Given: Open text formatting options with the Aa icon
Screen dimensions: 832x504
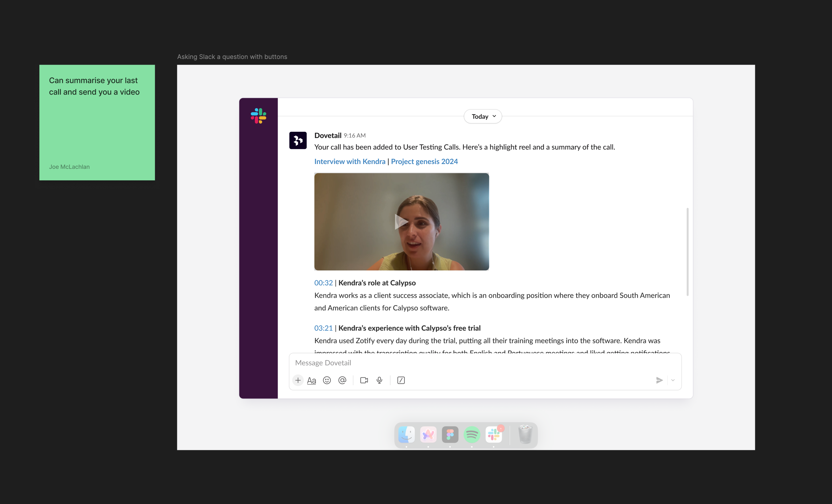Looking at the screenshot, I should [x=312, y=380].
